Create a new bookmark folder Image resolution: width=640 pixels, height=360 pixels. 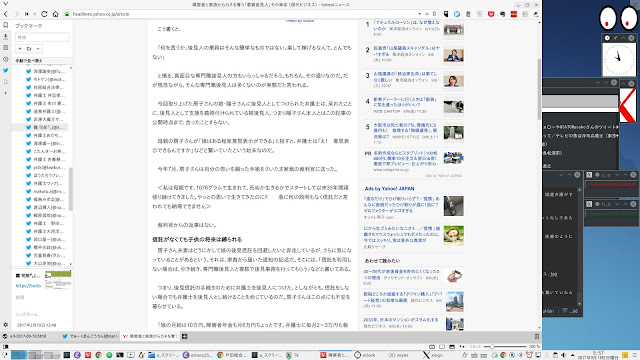[x=29, y=49]
